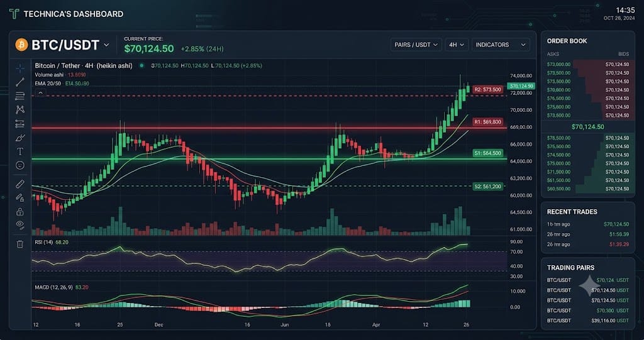Click the trash icon to remove drawings

point(19,244)
